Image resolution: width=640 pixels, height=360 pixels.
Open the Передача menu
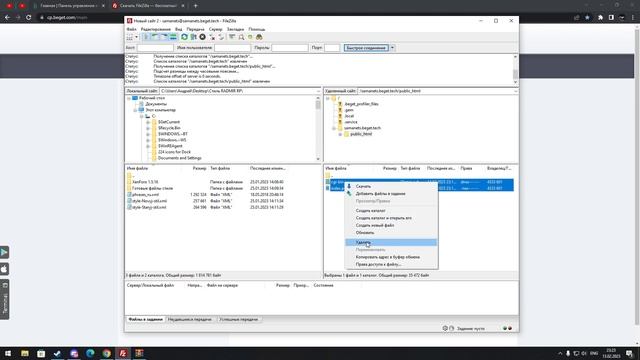(x=196, y=29)
